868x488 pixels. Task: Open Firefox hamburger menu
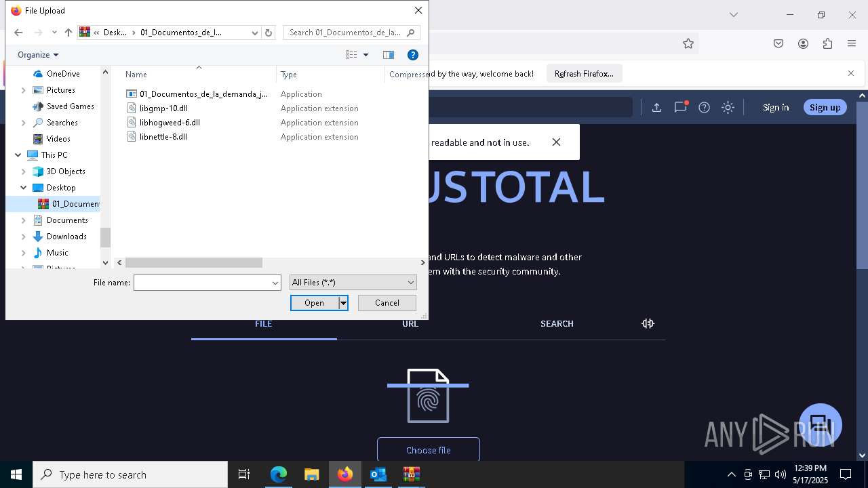coord(852,43)
